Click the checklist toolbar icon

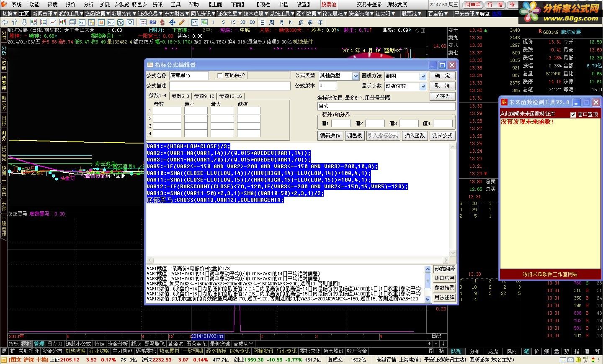[x=34, y=22]
